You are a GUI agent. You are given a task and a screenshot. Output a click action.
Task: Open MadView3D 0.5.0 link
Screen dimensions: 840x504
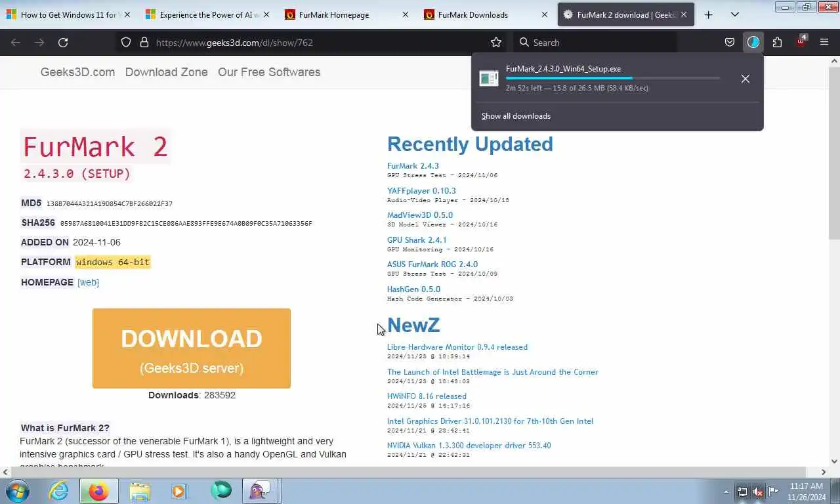(420, 215)
